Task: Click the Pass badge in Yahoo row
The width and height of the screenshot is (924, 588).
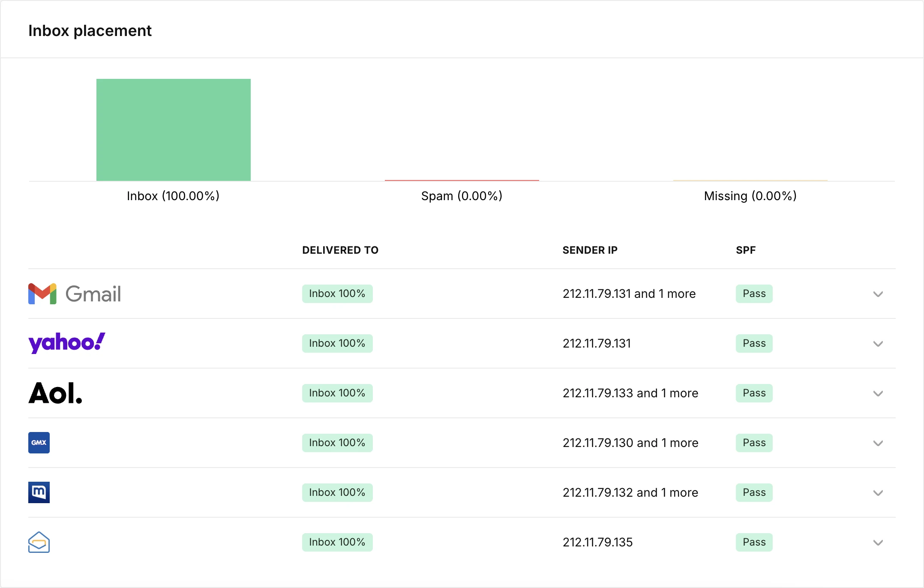Action: point(754,343)
